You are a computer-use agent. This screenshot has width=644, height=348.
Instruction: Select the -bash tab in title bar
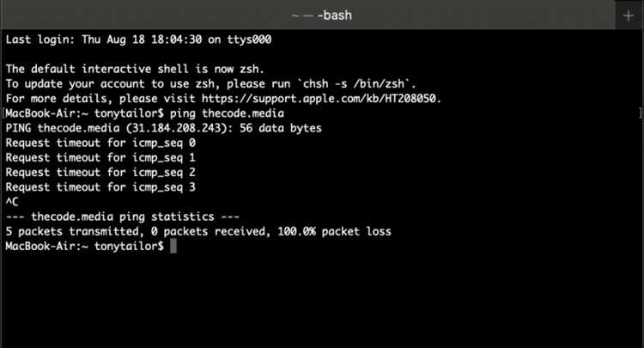tap(321, 15)
